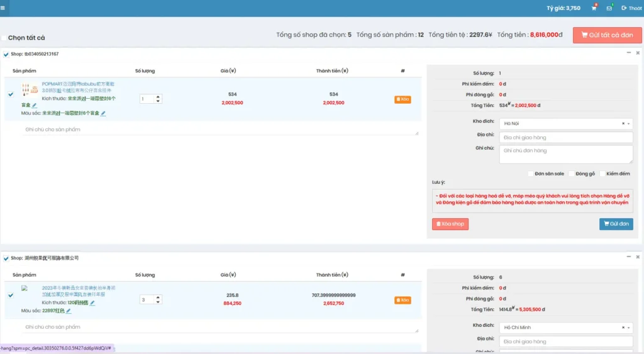This screenshot has height=354, width=644.
Task: Delete the POPMART product with Xóa
Action: [x=402, y=99]
